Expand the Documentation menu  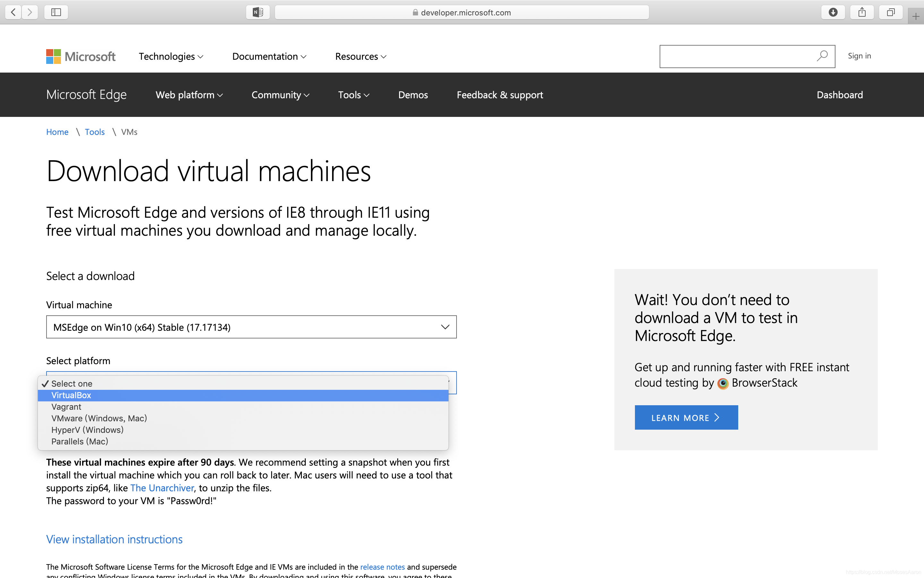click(x=269, y=57)
